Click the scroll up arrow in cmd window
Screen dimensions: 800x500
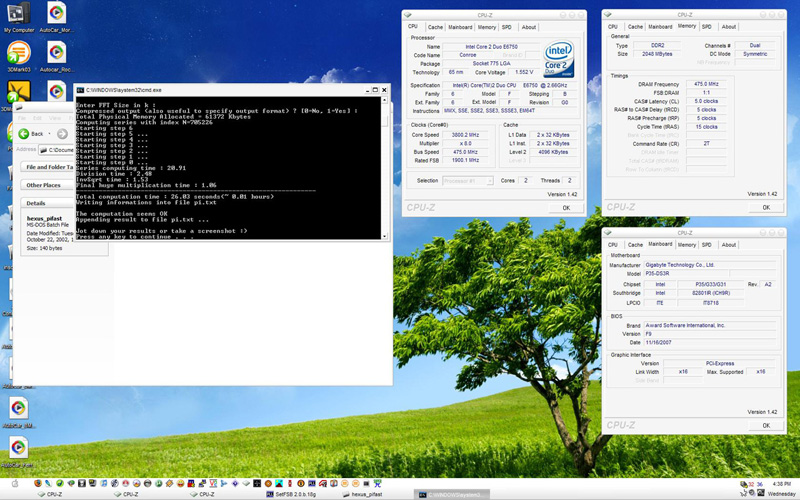pyautogui.click(x=385, y=100)
